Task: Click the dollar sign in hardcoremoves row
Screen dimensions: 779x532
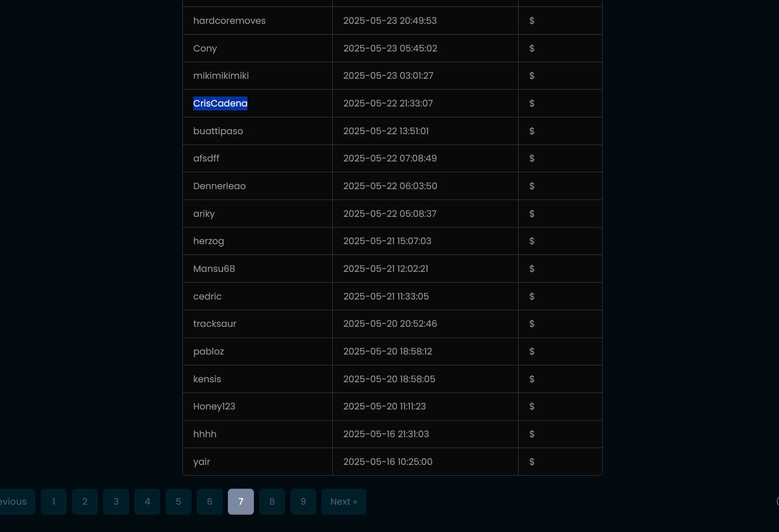Action: click(x=532, y=21)
